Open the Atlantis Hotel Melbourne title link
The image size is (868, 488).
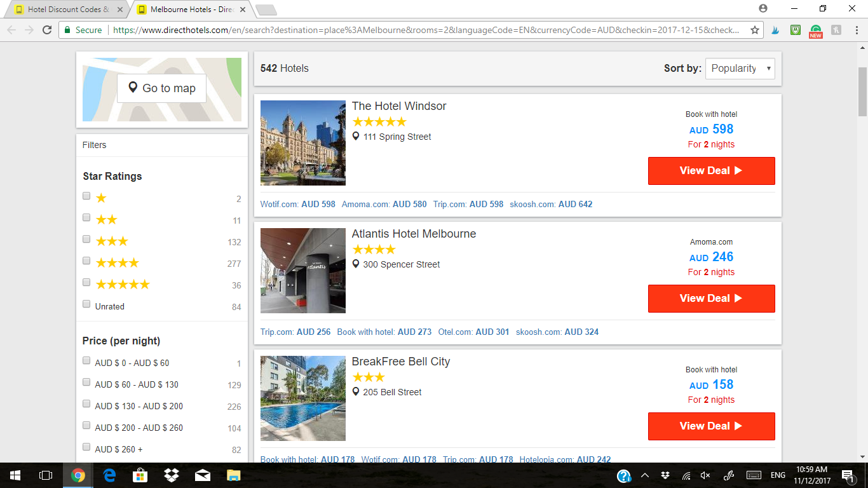(414, 234)
